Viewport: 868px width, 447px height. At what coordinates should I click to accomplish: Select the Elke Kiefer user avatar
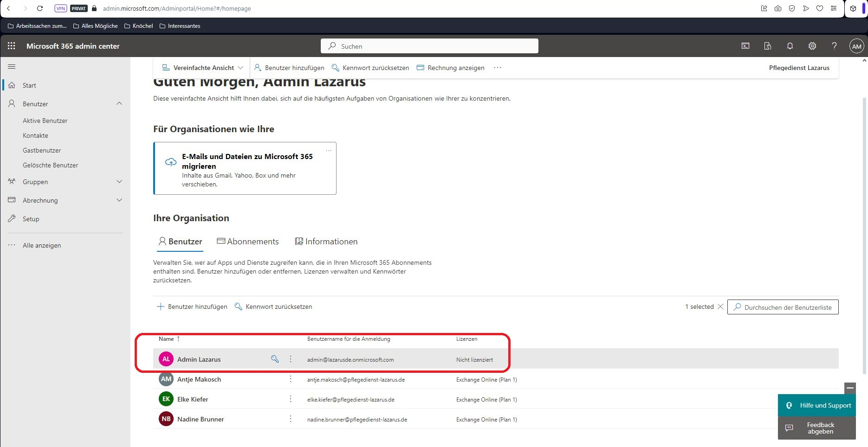coord(166,399)
